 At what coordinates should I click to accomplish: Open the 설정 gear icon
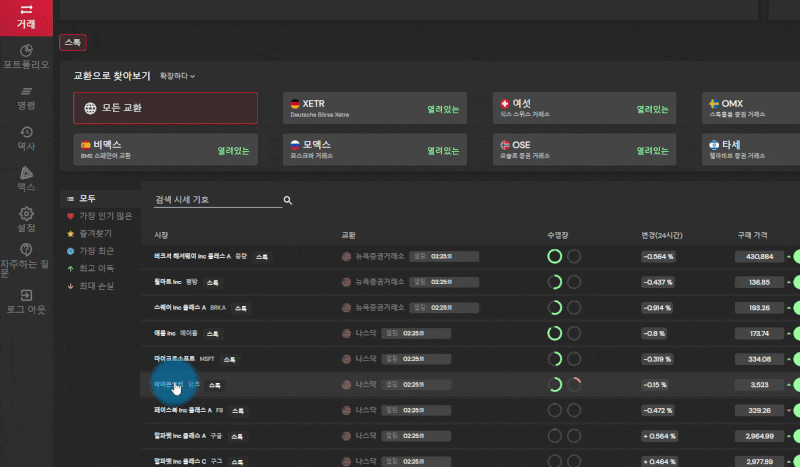tap(26, 213)
